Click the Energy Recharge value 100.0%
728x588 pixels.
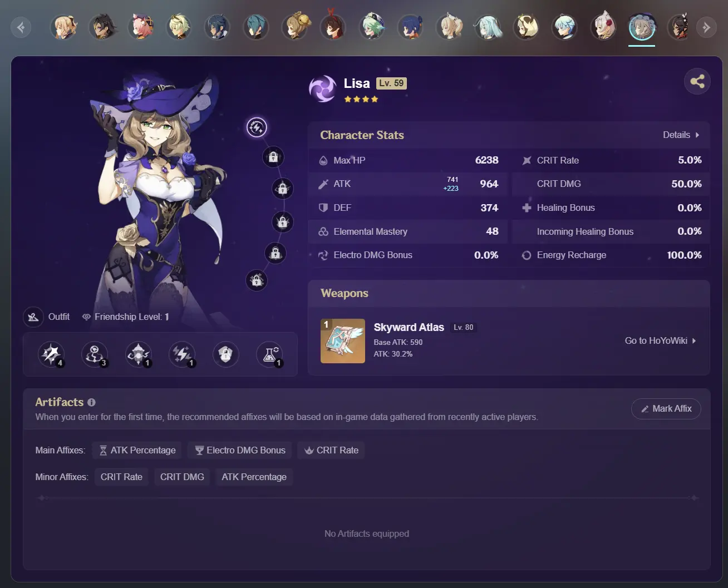684,255
